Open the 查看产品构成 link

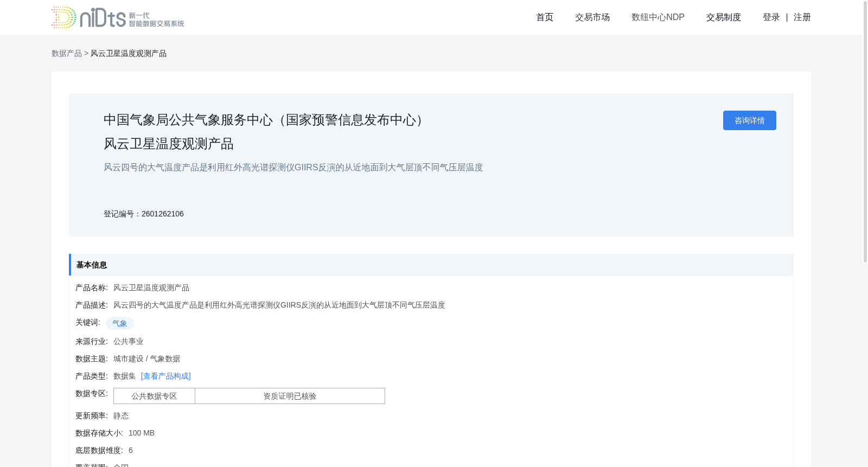pos(166,376)
